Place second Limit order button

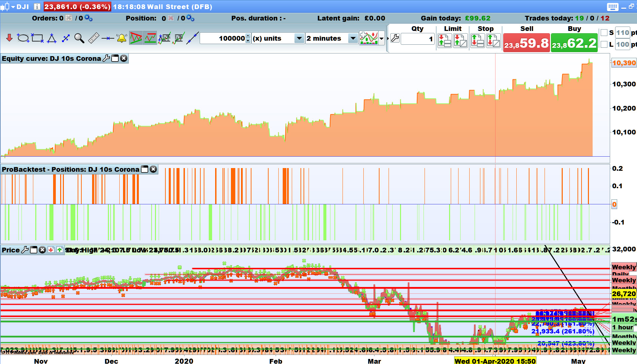460,41
